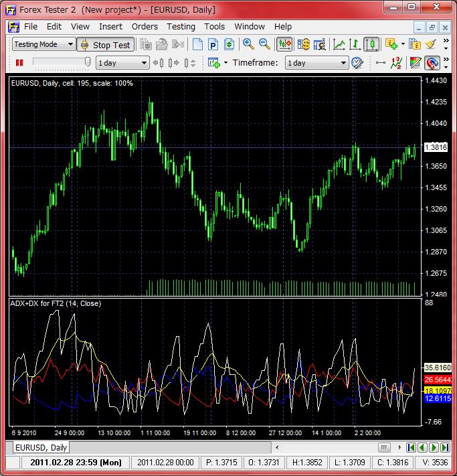
Task: Open the dollar sign account icon
Action: pyautogui.click(x=304, y=45)
